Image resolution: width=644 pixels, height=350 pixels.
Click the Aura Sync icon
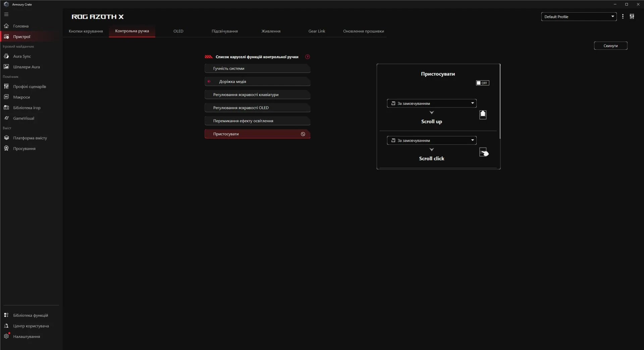click(6, 56)
